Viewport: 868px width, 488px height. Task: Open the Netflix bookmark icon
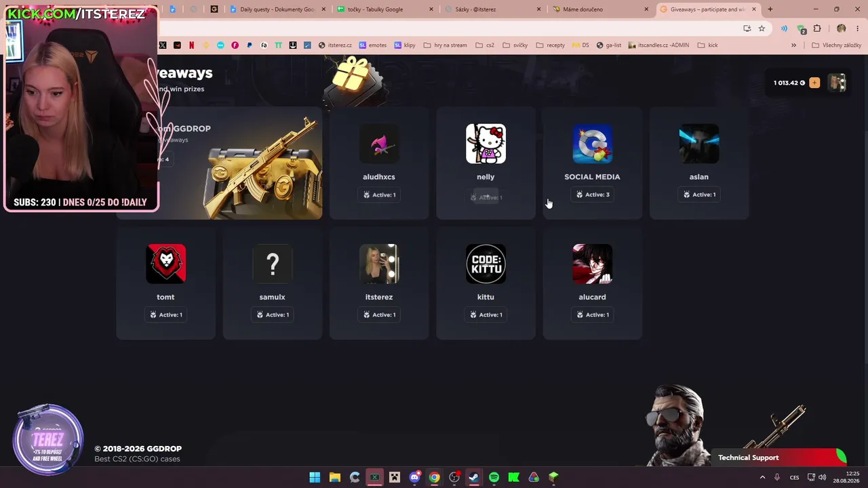pyautogui.click(x=192, y=45)
